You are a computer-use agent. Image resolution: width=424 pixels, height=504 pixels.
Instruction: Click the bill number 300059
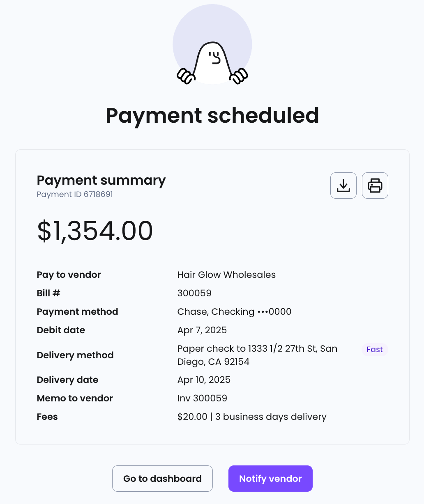pyautogui.click(x=194, y=293)
